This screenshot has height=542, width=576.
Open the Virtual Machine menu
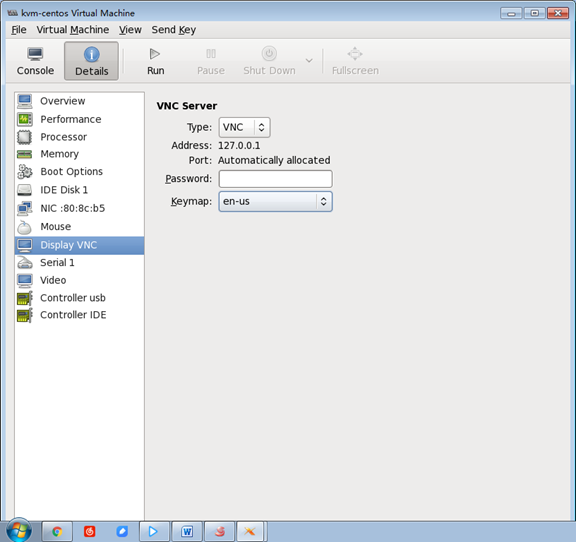pos(73,30)
